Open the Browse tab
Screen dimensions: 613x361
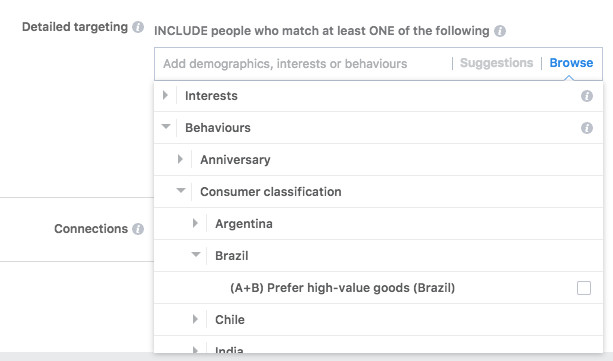pos(571,63)
